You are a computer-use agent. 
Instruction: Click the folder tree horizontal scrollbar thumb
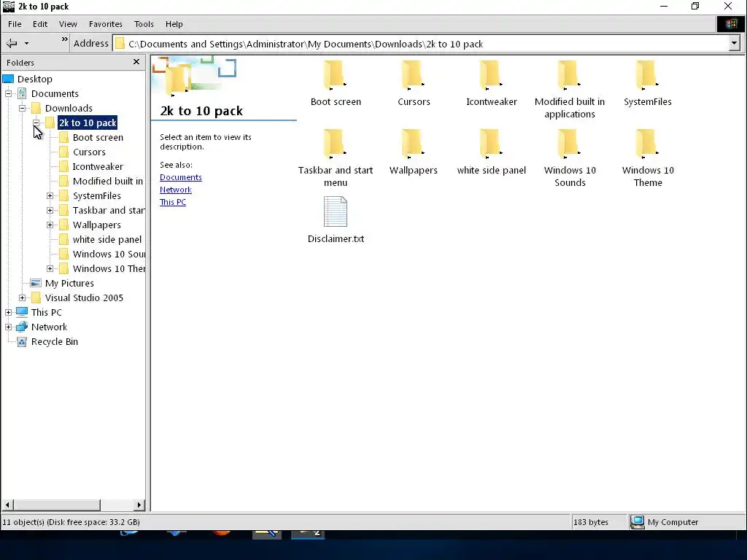(57, 505)
